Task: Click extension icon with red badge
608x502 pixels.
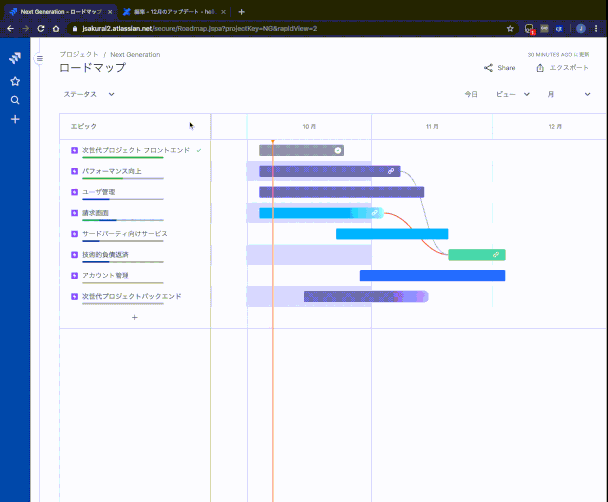Action: point(529,29)
